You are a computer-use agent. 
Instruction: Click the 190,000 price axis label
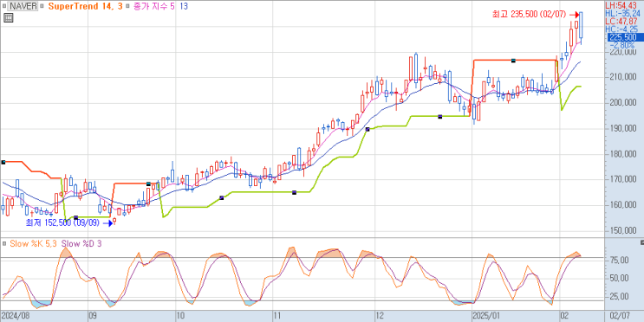point(622,128)
